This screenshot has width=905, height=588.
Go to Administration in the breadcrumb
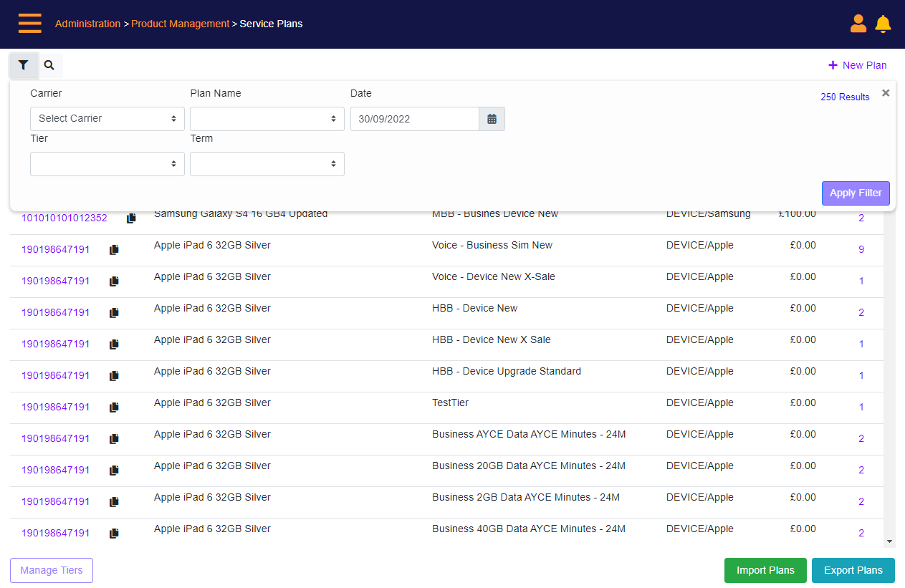click(87, 24)
